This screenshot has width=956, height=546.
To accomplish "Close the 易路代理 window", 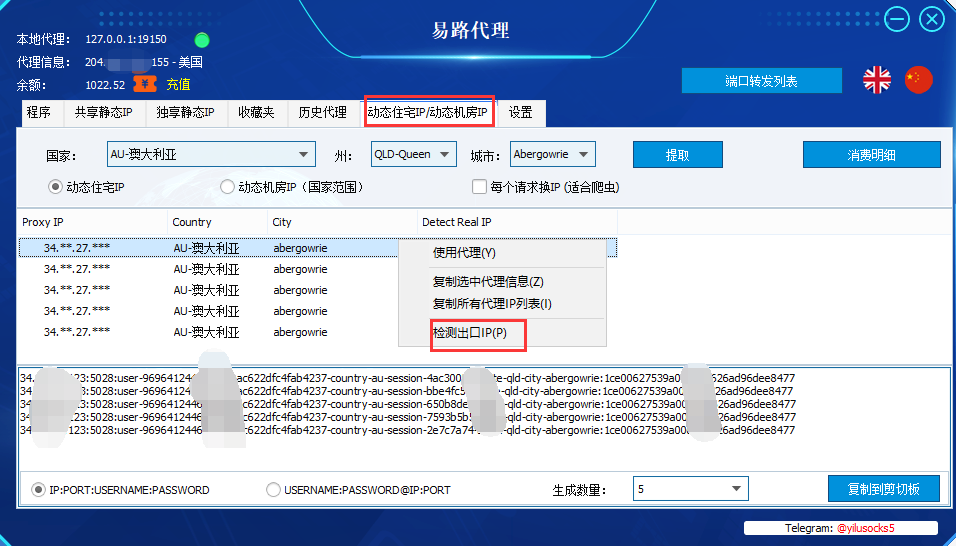I will tap(932, 19).
